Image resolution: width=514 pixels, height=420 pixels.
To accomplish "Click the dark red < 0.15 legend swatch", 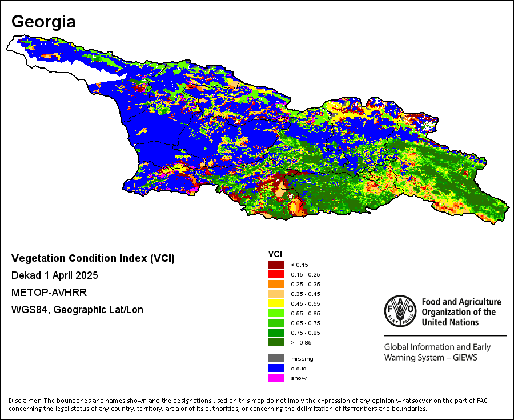I will click(276, 265).
